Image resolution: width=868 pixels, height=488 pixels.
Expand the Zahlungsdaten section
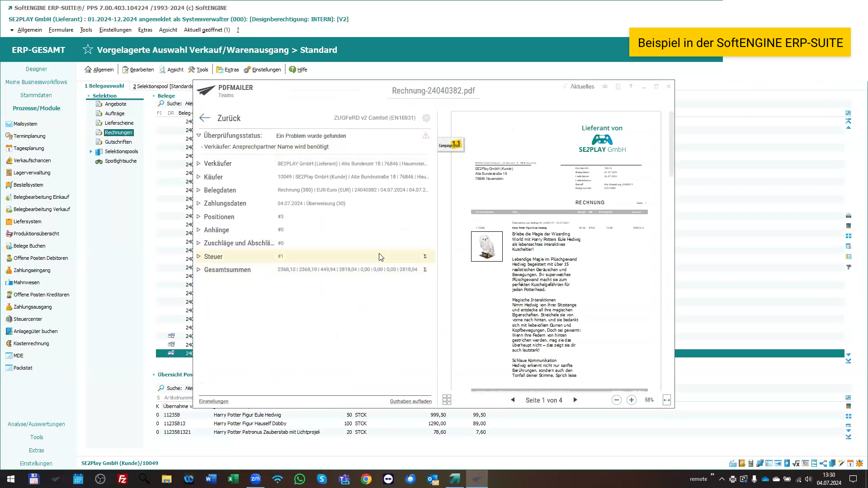(x=198, y=203)
